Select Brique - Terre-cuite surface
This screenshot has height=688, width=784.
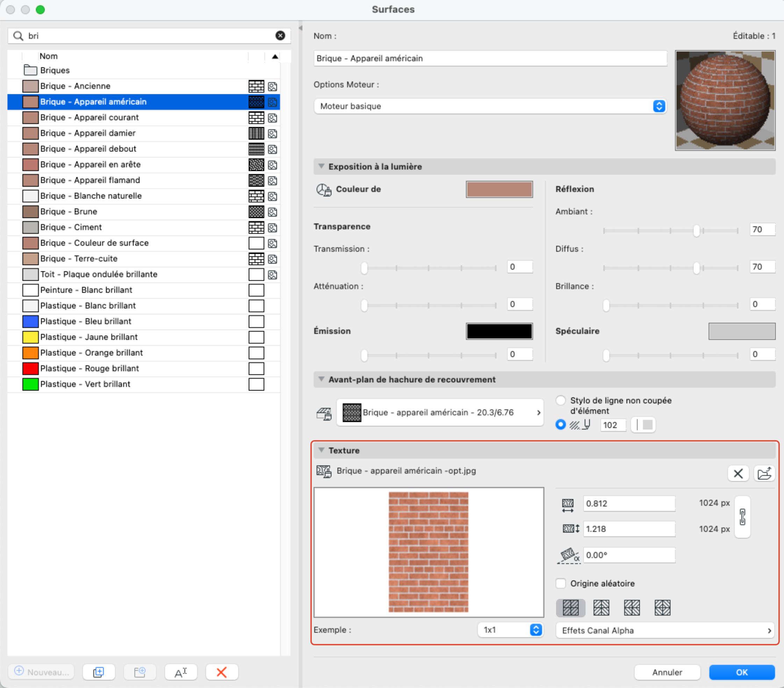[144, 259]
